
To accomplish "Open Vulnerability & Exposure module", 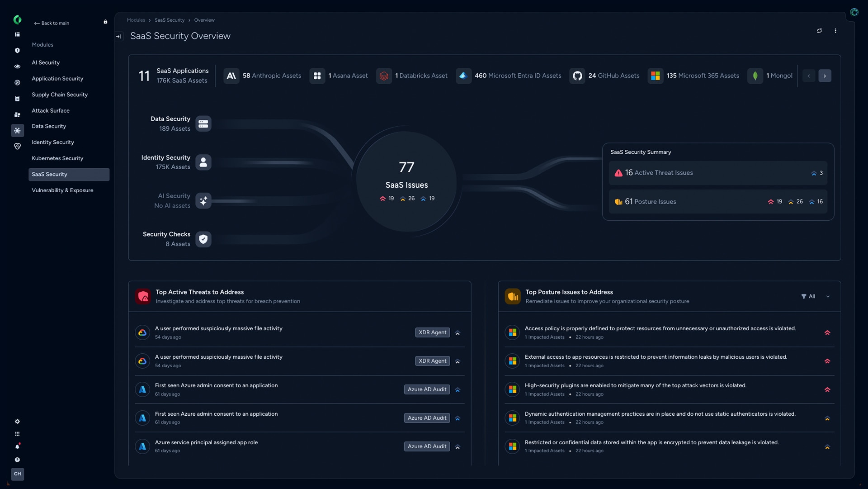I will coord(62,190).
